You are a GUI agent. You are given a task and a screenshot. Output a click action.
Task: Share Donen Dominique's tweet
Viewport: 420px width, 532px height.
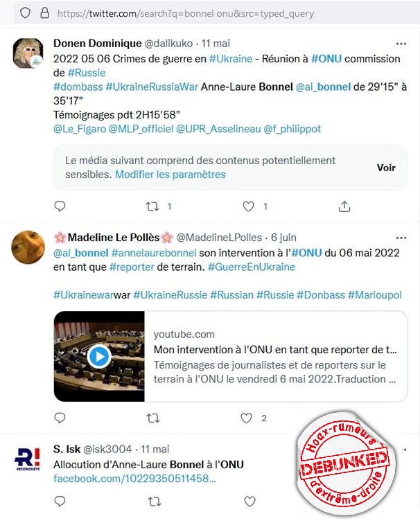pyautogui.click(x=344, y=206)
